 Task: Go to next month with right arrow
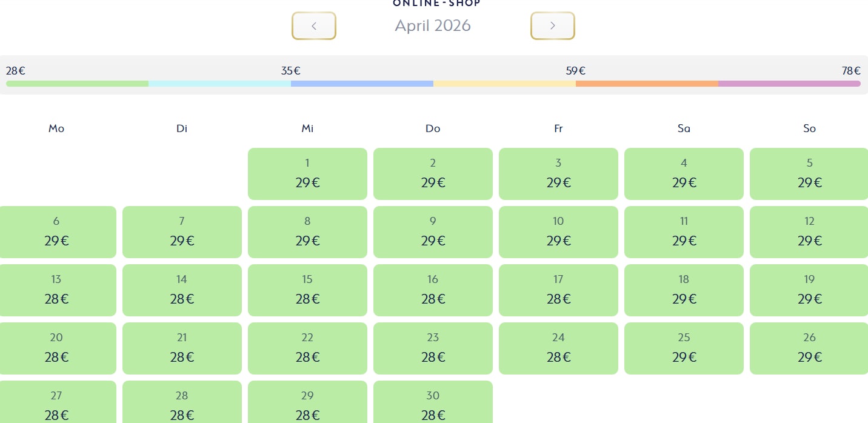pyautogui.click(x=552, y=26)
